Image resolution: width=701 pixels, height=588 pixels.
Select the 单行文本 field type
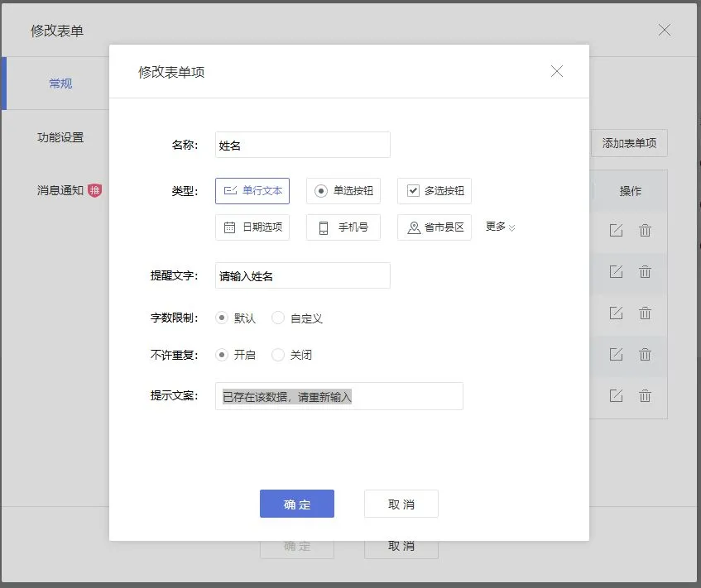tap(252, 191)
